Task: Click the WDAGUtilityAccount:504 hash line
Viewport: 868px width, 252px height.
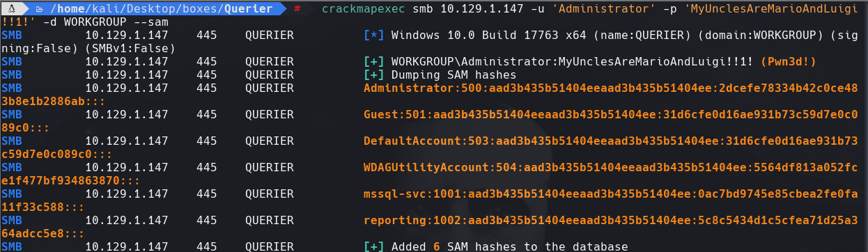Action: (x=611, y=167)
